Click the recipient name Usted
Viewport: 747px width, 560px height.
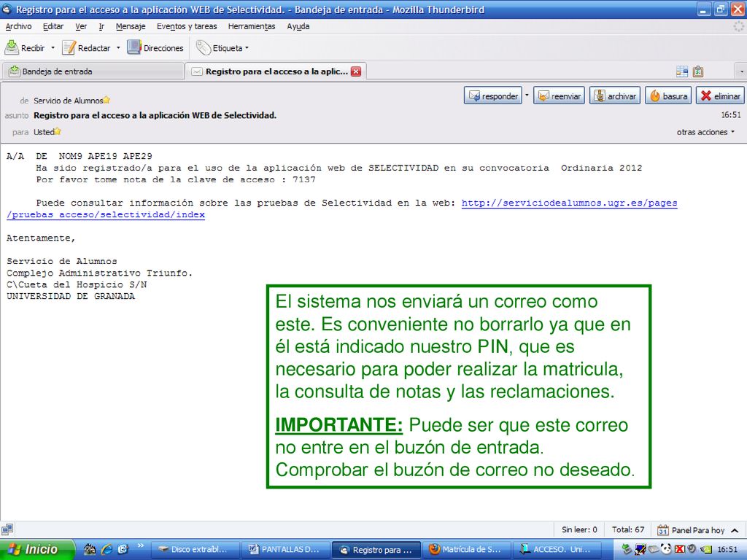coord(43,132)
